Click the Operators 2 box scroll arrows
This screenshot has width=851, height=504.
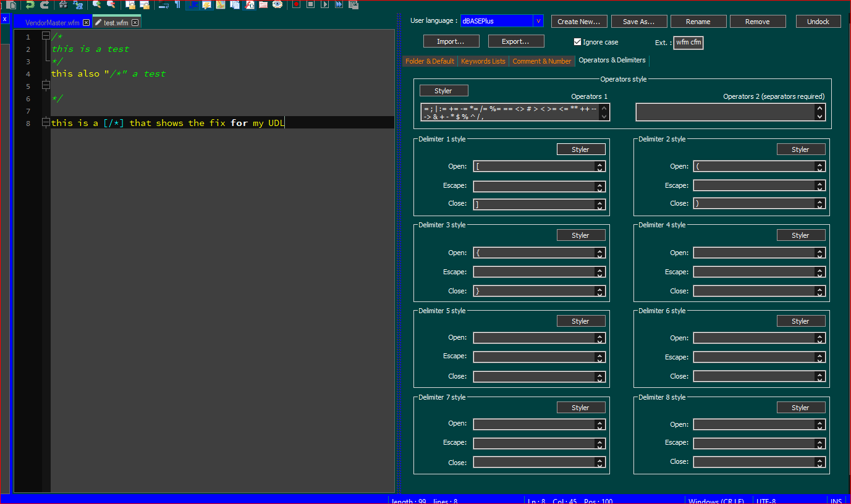coord(820,112)
